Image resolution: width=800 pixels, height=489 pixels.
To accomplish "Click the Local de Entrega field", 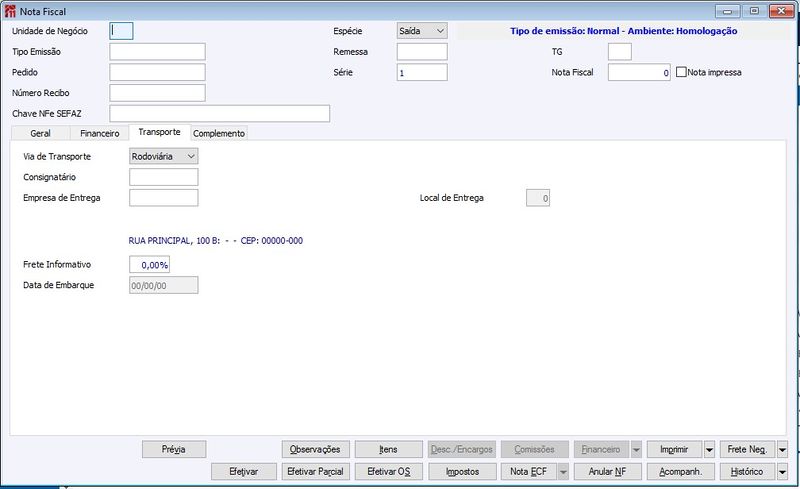I will coord(538,198).
